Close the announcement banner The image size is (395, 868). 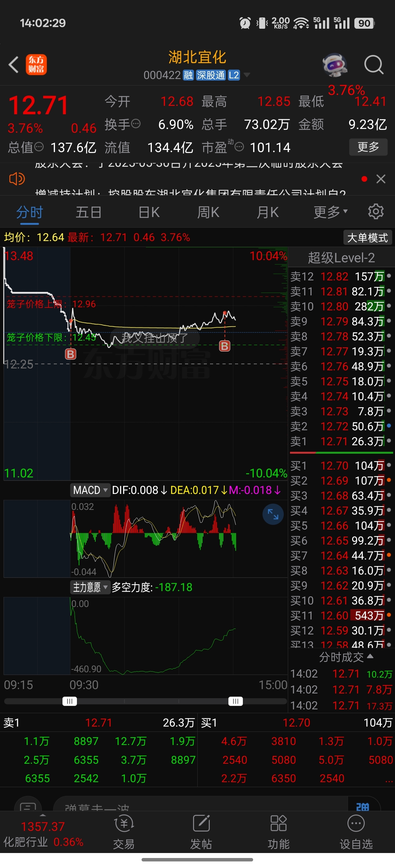[381, 179]
